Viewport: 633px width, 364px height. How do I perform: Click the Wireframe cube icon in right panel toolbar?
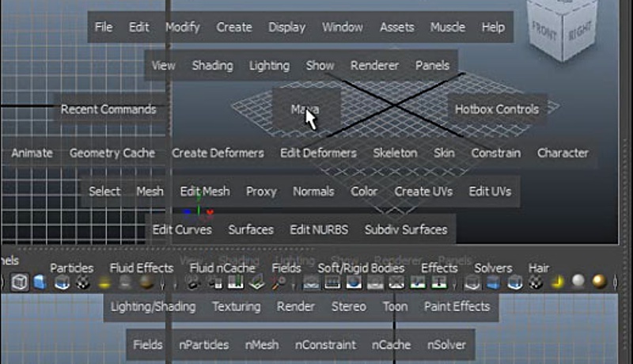tap(472, 282)
